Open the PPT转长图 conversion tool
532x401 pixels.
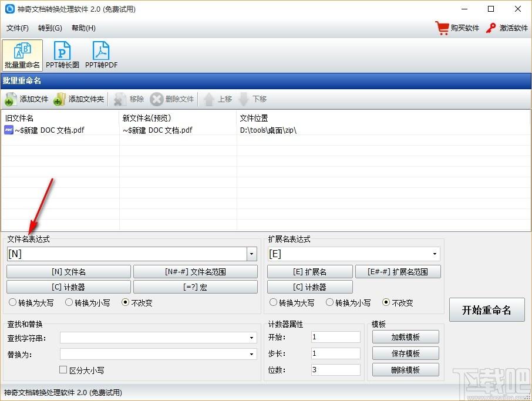pos(62,52)
